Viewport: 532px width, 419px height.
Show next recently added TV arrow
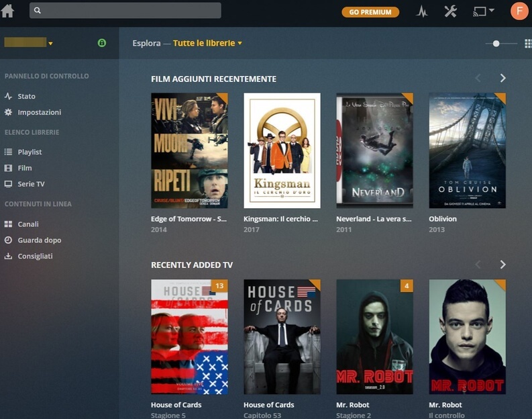tap(503, 265)
